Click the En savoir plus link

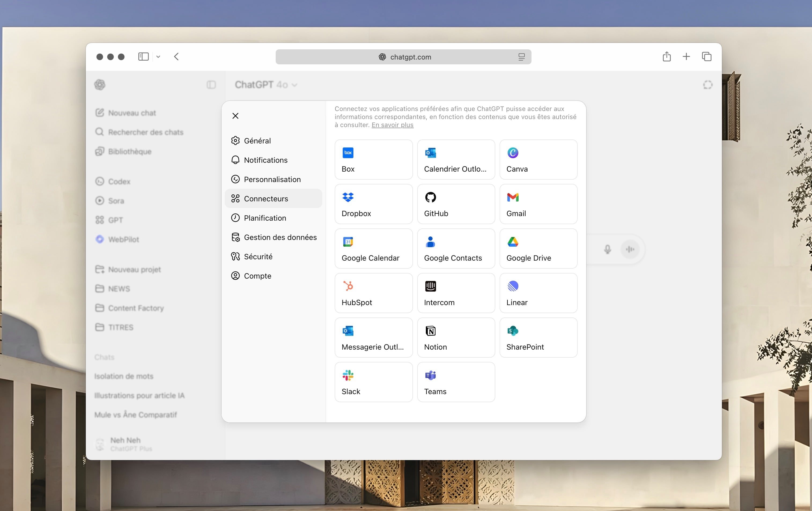[x=392, y=125]
